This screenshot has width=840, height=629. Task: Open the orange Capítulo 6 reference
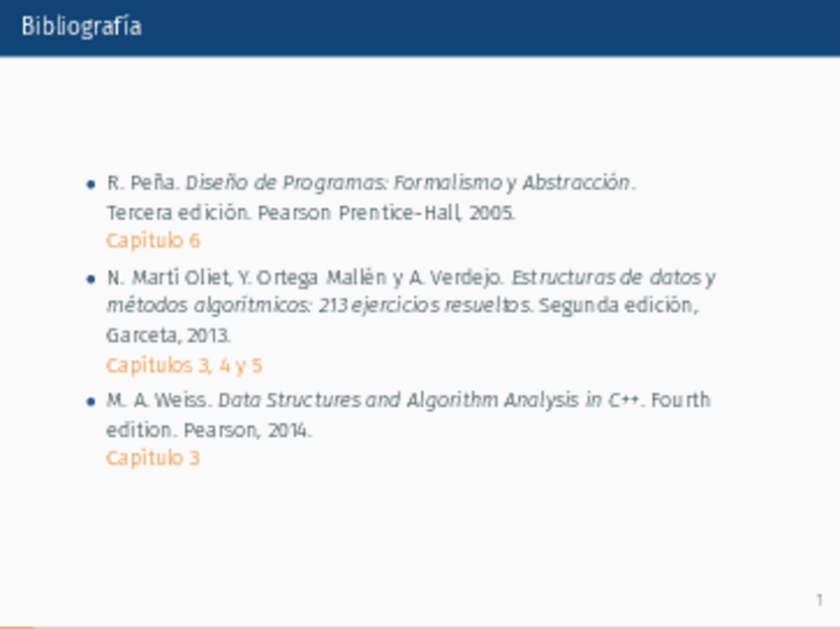coord(154,241)
